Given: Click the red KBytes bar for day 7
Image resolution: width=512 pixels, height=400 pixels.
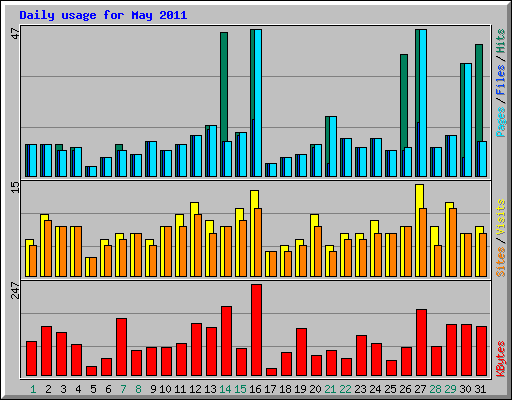Looking at the screenshot, I should point(121,347).
